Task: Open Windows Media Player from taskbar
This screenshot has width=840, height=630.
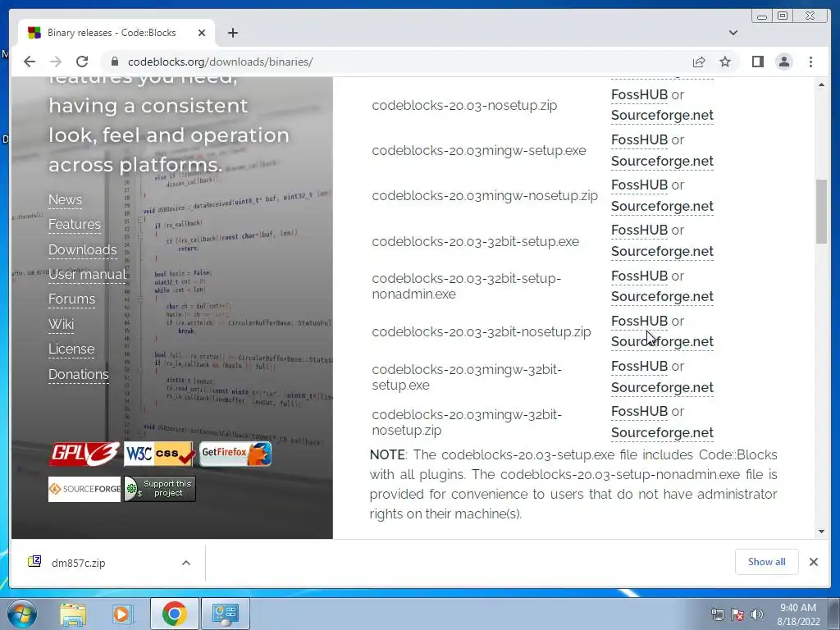Action: click(121, 614)
